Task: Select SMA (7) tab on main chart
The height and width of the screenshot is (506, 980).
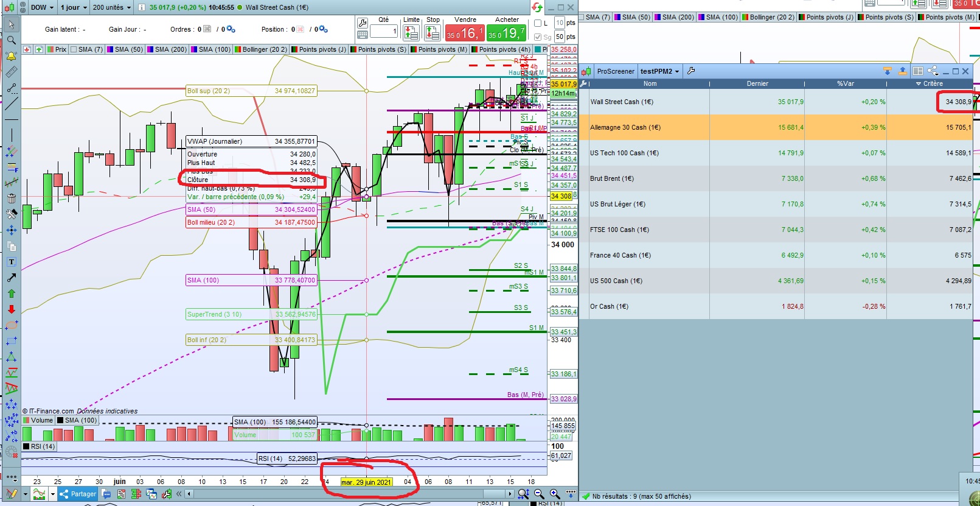Action: tap(86, 49)
